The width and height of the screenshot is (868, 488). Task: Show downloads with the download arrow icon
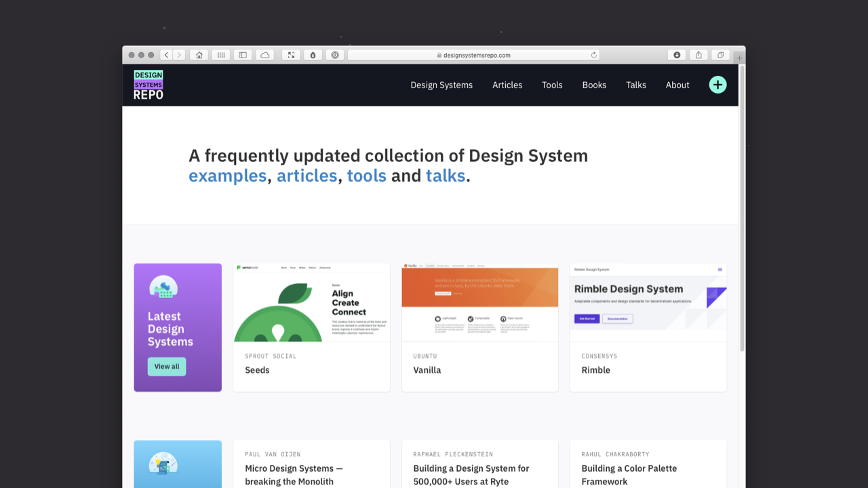pos(677,55)
